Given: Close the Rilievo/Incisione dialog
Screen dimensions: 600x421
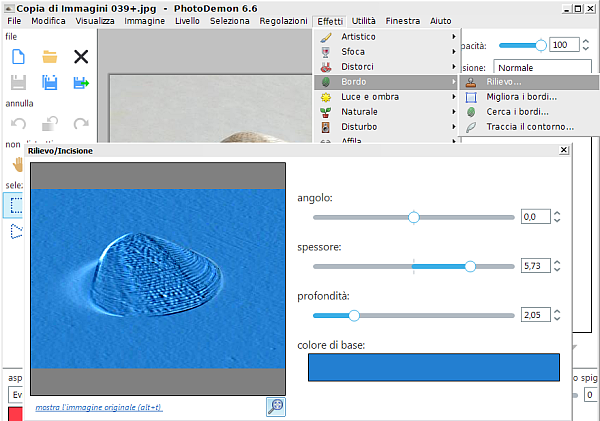Looking at the screenshot, I should click(564, 151).
